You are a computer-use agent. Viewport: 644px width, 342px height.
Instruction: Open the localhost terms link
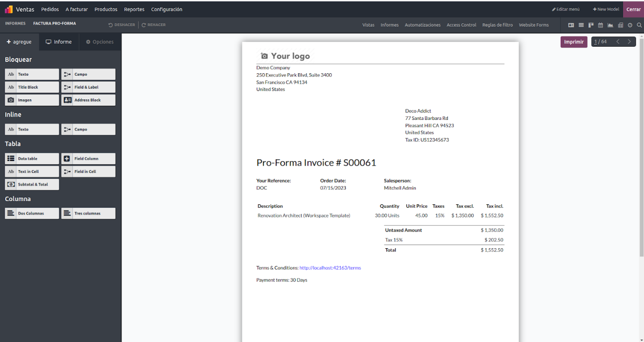point(330,268)
